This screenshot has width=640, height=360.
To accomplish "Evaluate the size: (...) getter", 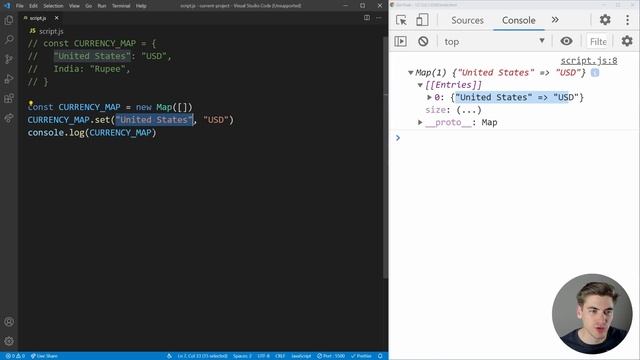I will click(x=469, y=110).
